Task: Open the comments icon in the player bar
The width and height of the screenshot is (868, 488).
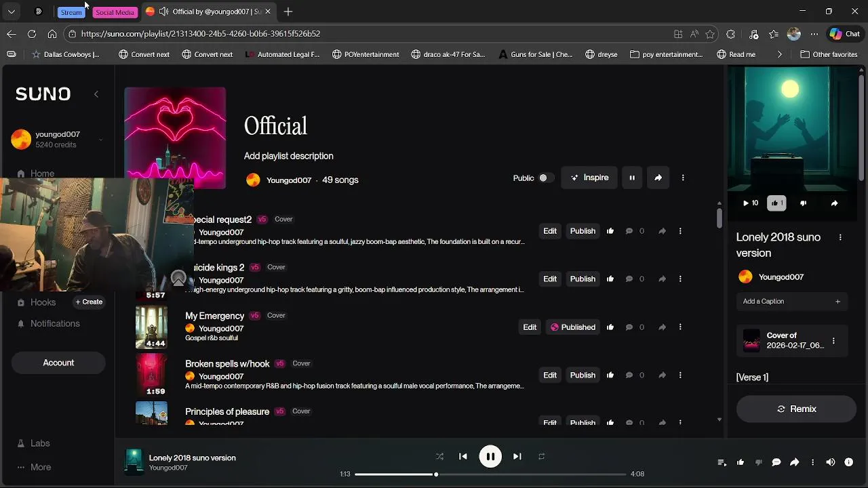Action: pos(776,462)
